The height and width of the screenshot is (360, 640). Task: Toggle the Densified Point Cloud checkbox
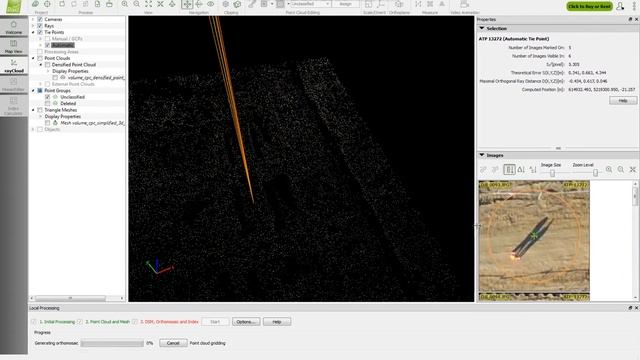tap(47, 64)
